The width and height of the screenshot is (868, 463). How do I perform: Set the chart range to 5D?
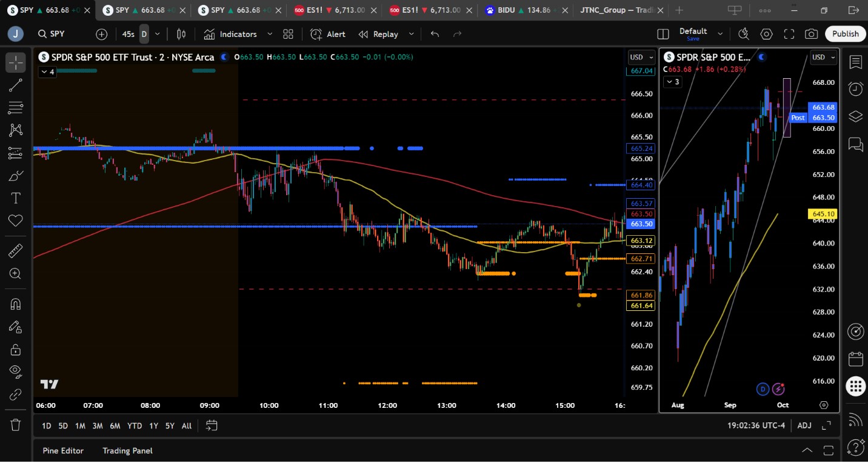pyautogui.click(x=63, y=425)
